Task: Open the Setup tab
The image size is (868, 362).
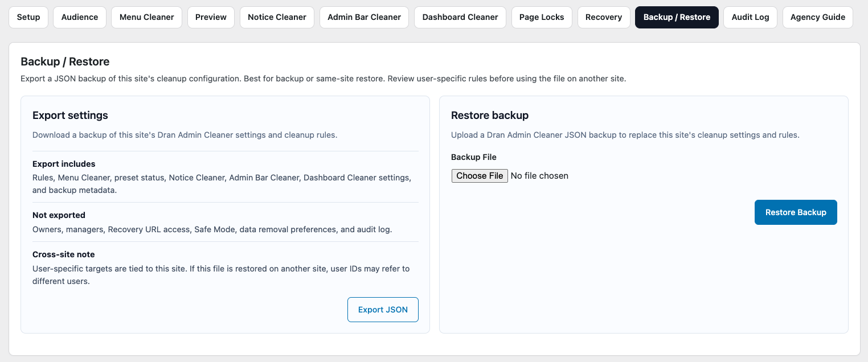Action: tap(28, 17)
